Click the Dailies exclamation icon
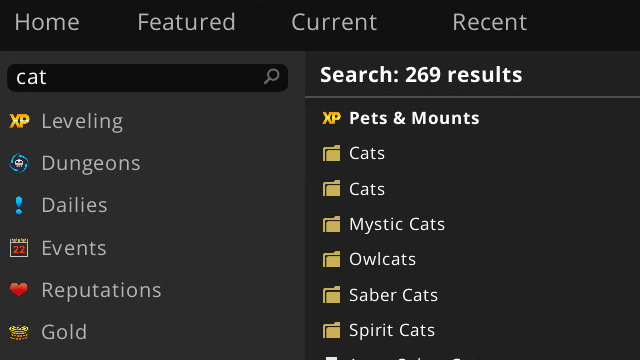Screen dimensions: 640x360 coord(19,205)
